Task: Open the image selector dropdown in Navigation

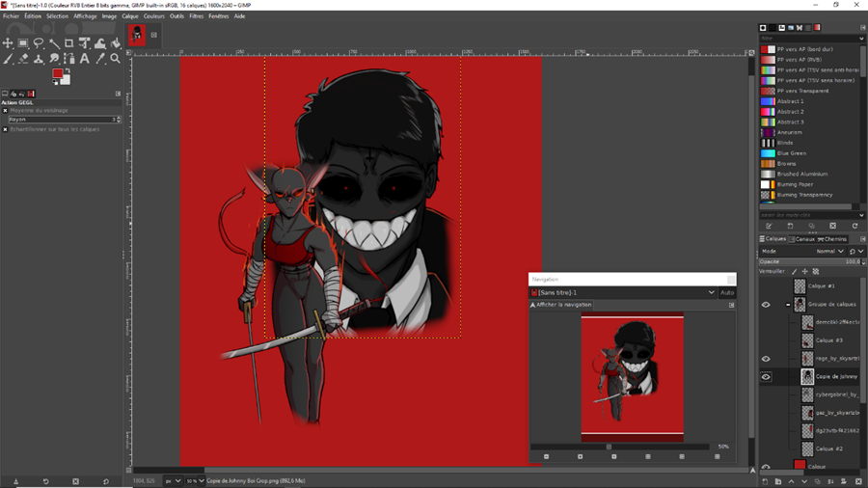Action: click(x=712, y=292)
